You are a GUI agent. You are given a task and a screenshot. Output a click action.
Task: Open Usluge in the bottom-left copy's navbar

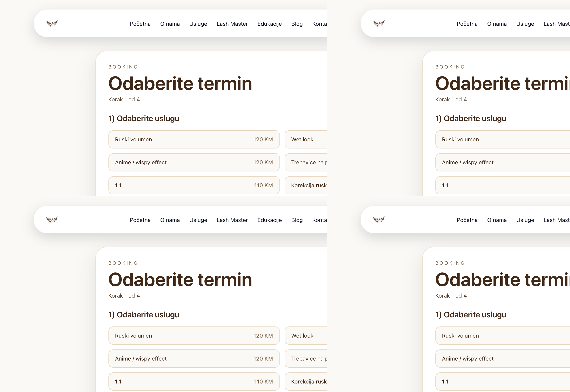point(198,220)
